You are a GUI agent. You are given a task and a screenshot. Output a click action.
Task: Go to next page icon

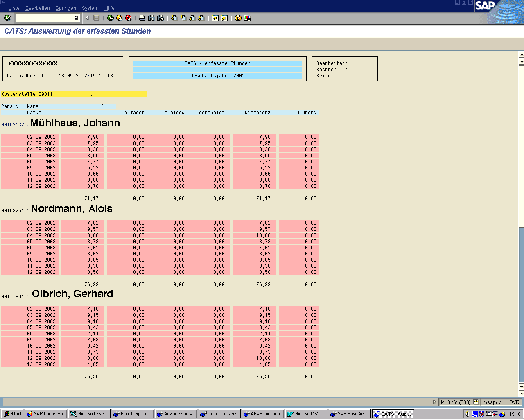[x=192, y=18]
